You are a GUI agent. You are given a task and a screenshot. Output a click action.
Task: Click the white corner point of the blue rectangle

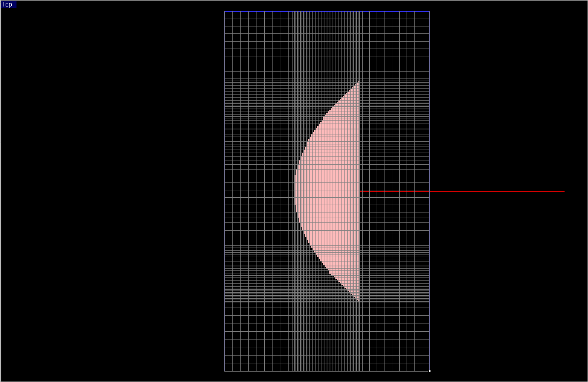(430, 371)
